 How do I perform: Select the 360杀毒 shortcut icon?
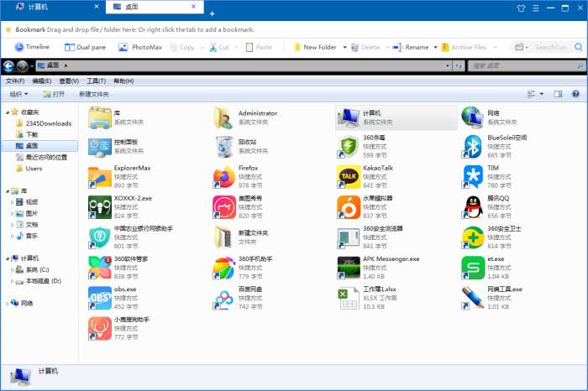pos(349,147)
